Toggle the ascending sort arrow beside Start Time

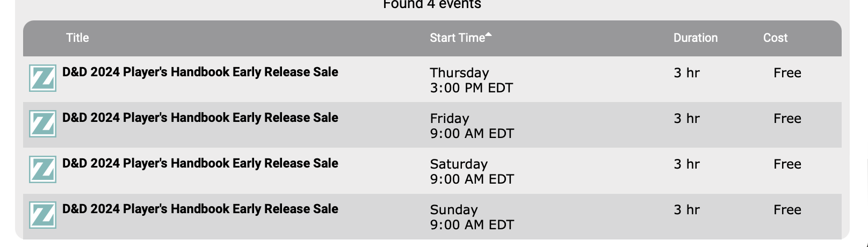(x=488, y=35)
